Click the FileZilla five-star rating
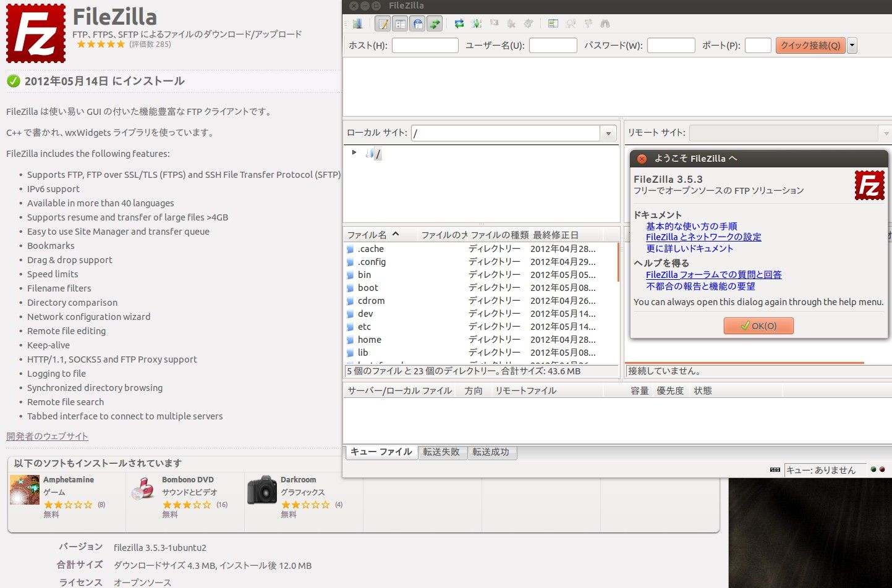Image resolution: width=892 pixels, height=588 pixels. [100, 44]
